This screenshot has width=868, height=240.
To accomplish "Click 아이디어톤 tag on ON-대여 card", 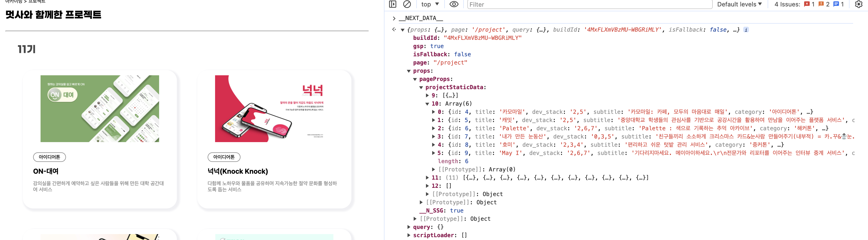I will (50, 157).
